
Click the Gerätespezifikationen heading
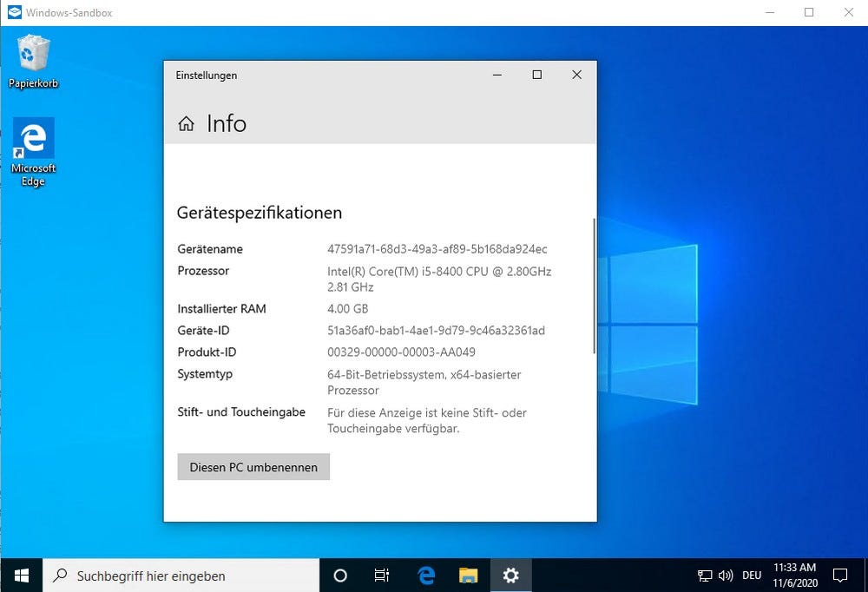259,213
